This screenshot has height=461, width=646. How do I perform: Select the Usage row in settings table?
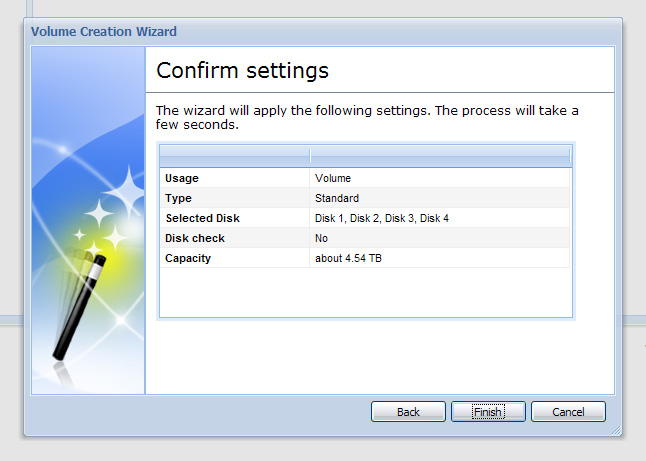pos(365,178)
